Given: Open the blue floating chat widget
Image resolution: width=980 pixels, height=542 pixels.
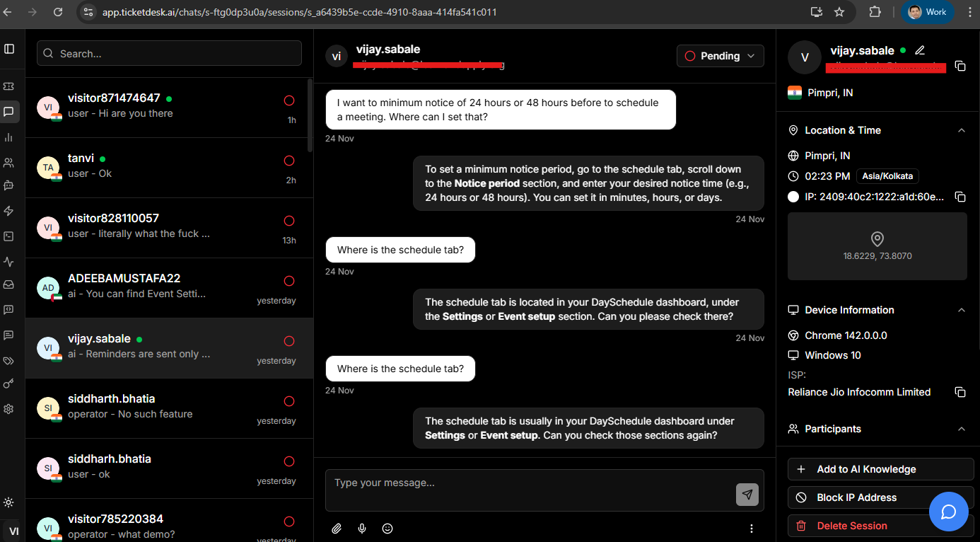Looking at the screenshot, I should coord(948,512).
